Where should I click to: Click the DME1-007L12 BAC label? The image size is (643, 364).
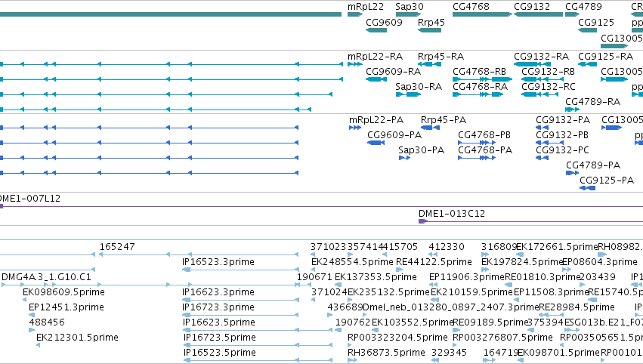point(29,199)
